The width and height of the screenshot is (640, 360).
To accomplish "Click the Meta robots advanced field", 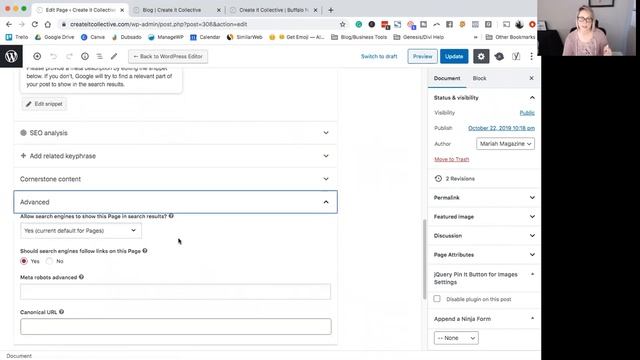I will click(176, 291).
